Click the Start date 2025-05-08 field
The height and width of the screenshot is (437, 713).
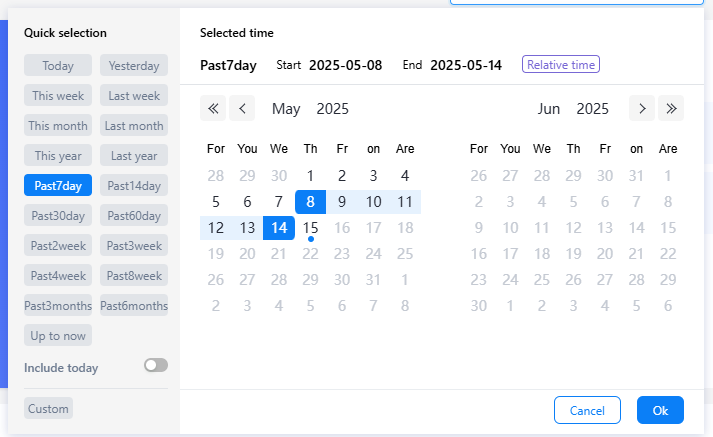coord(345,65)
